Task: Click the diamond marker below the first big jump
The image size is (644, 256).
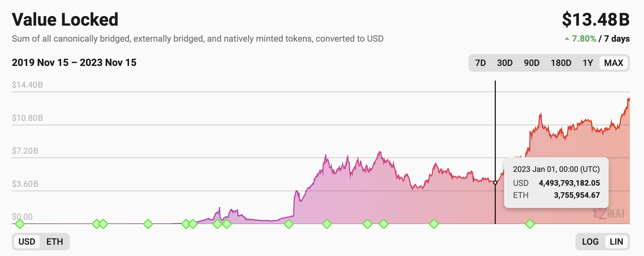Action: (289, 224)
